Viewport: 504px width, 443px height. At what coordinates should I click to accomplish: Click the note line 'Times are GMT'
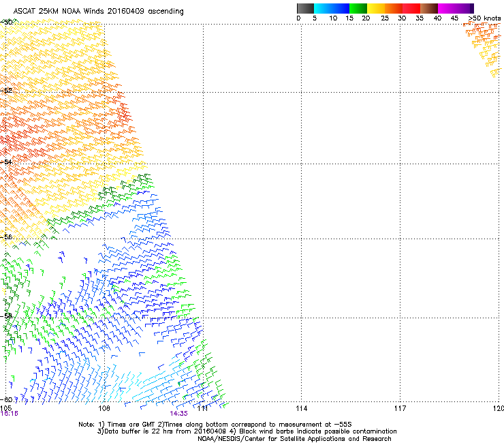(131, 425)
